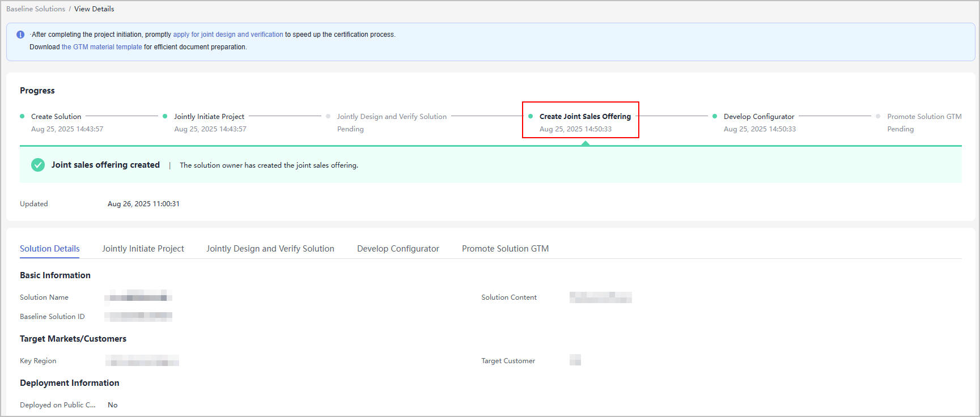Screen dimensions: 980x417
Task: Download the GTM material template
Action: 101,47
